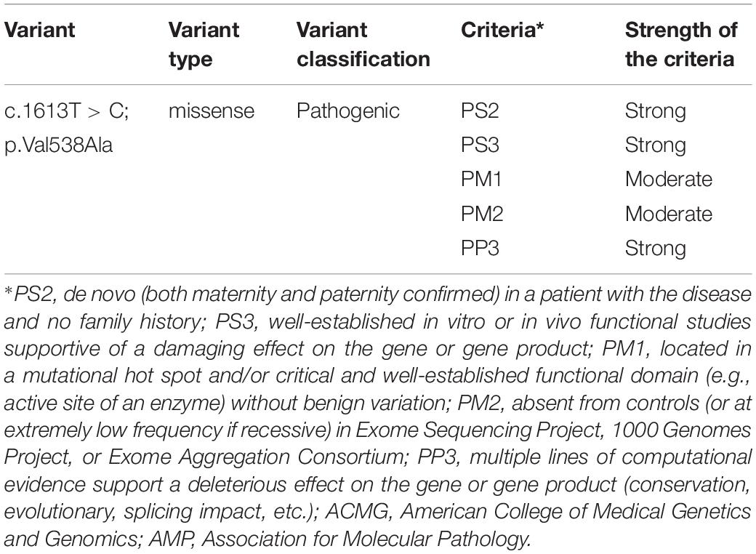756x554 pixels.
Task: Select the PM1 criteria entry
Action: (x=481, y=180)
